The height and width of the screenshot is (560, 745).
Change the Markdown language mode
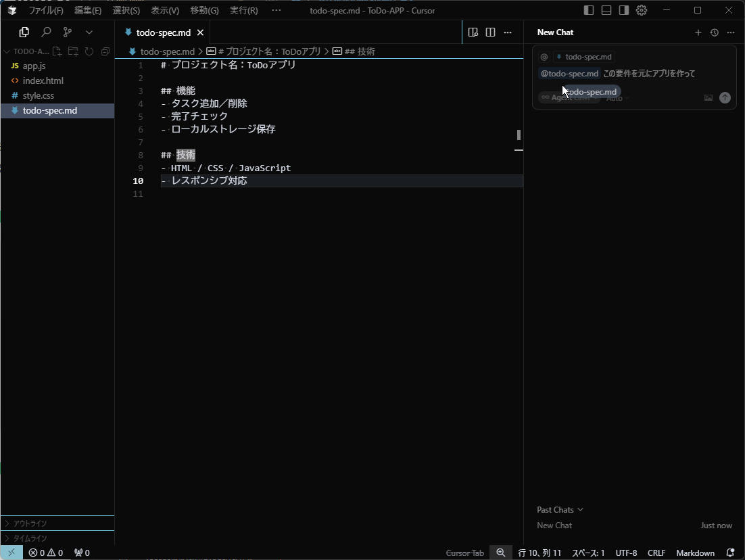click(695, 553)
